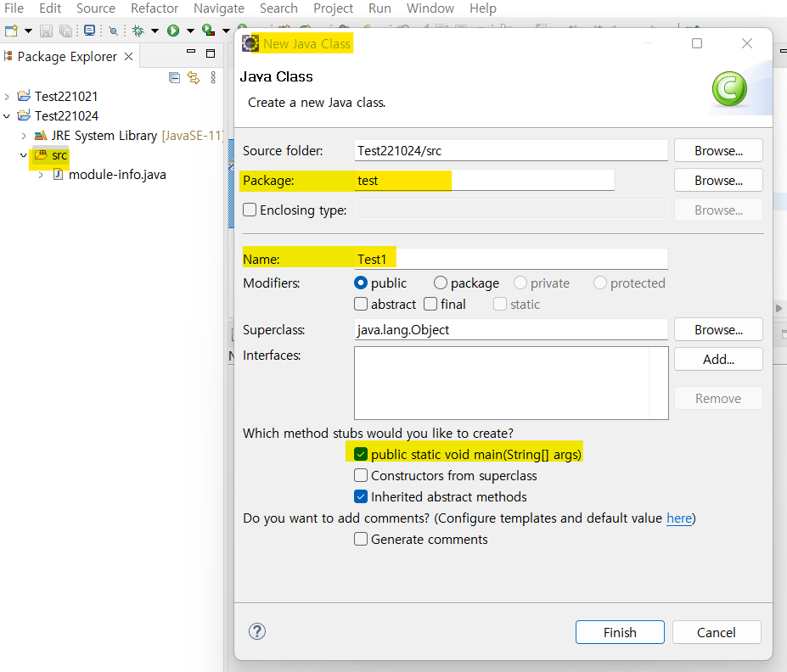Click the Name input field

511,260
